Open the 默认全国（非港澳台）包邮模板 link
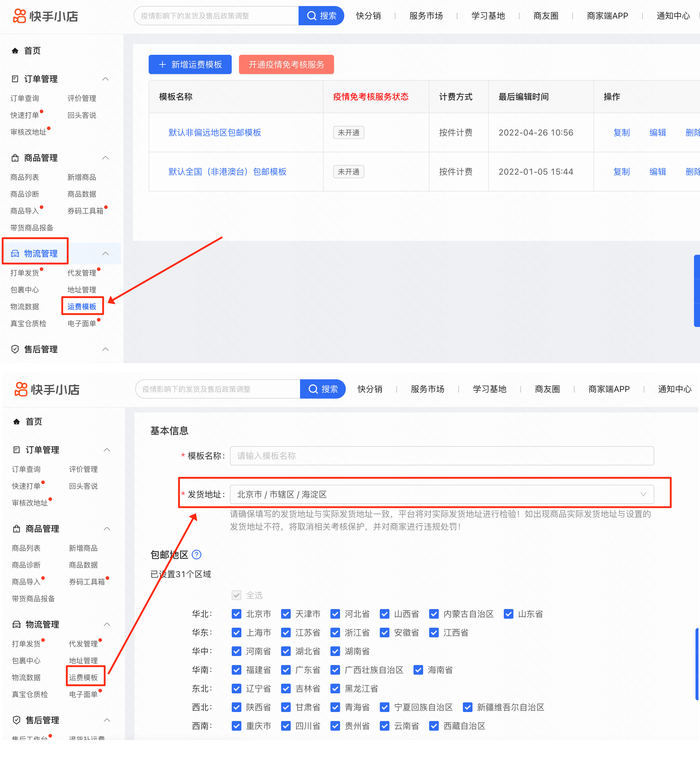The width and height of the screenshot is (700, 768). pos(228,171)
